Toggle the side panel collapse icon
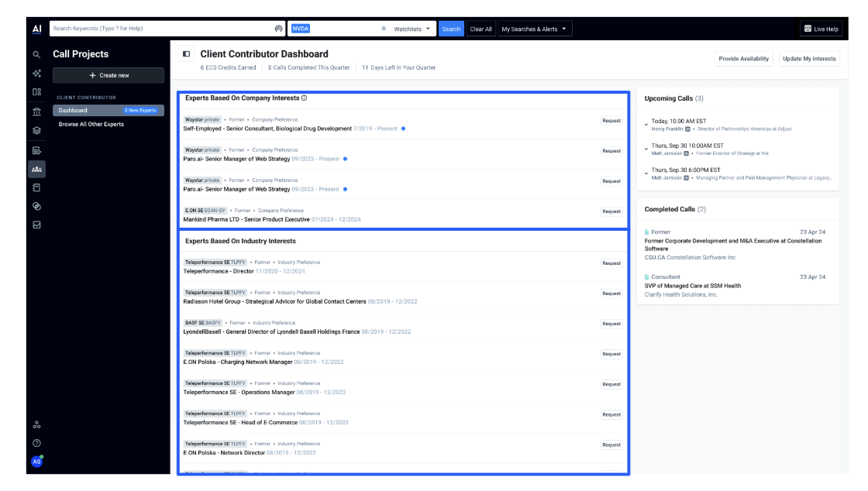This screenshot has width=868, height=491. (x=186, y=54)
